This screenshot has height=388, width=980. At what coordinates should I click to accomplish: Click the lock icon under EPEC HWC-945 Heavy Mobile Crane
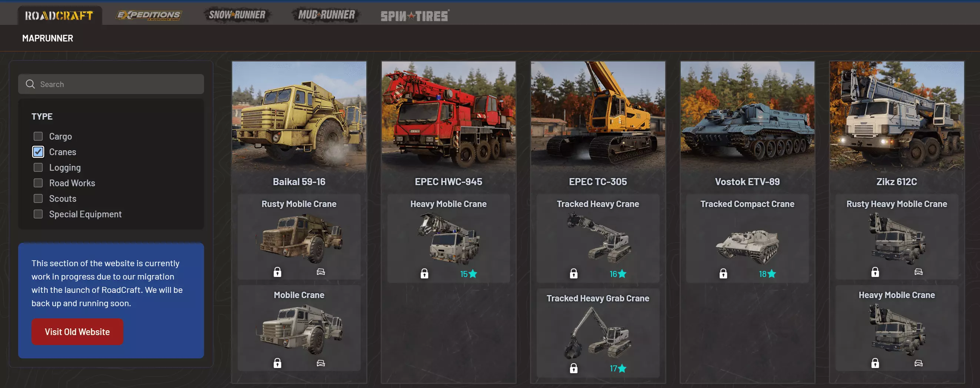point(424,274)
